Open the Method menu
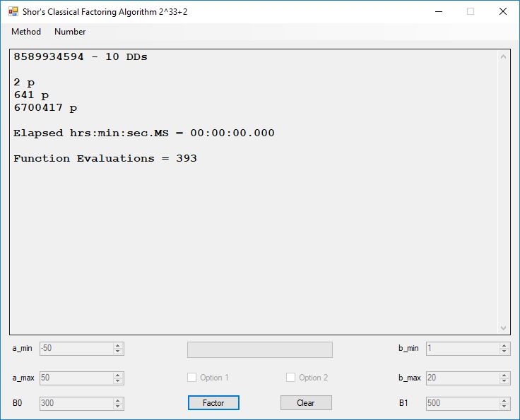The image size is (520, 420). pos(26,32)
